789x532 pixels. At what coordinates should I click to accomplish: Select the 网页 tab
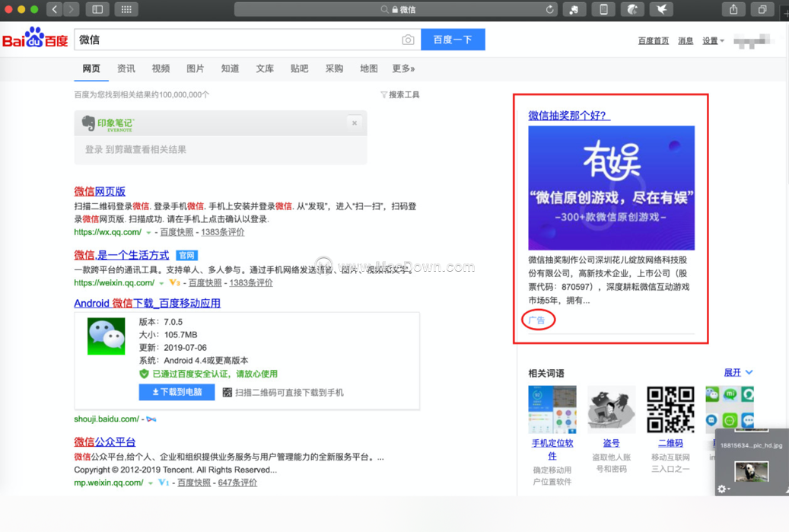91,68
